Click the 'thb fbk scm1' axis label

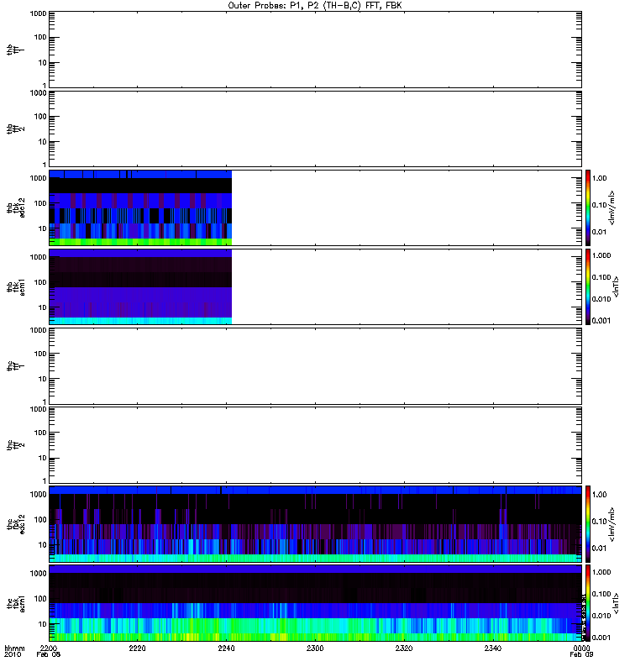click(x=15, y=286)
